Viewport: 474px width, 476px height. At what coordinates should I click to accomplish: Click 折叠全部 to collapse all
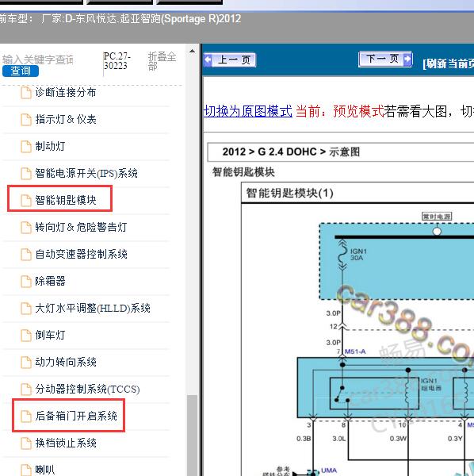pyautogui.click(x=162, y=61)
